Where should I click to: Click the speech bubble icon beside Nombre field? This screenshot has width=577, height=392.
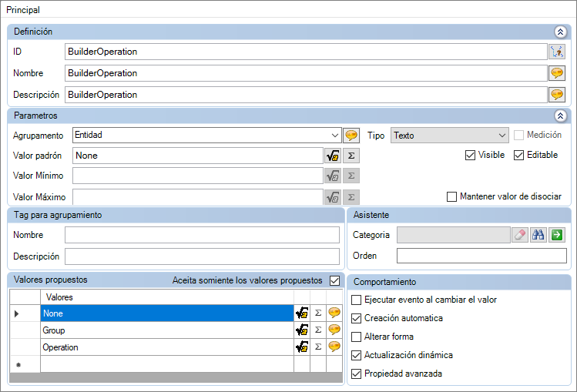click(x=556, y=73)
